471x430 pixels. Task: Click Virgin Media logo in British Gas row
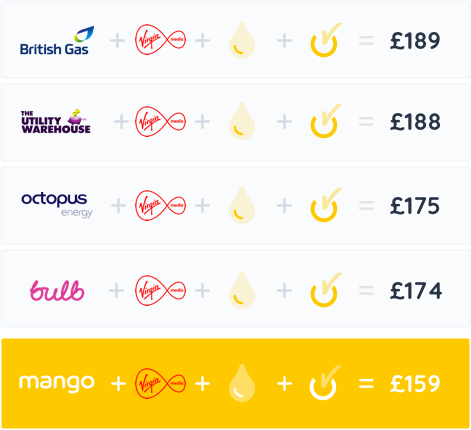[x=160, y=40]
